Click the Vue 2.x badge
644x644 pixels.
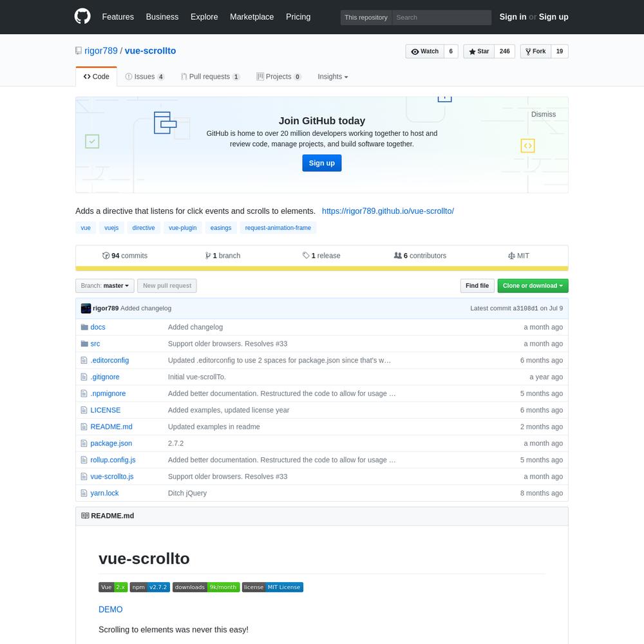click(113, 587)
